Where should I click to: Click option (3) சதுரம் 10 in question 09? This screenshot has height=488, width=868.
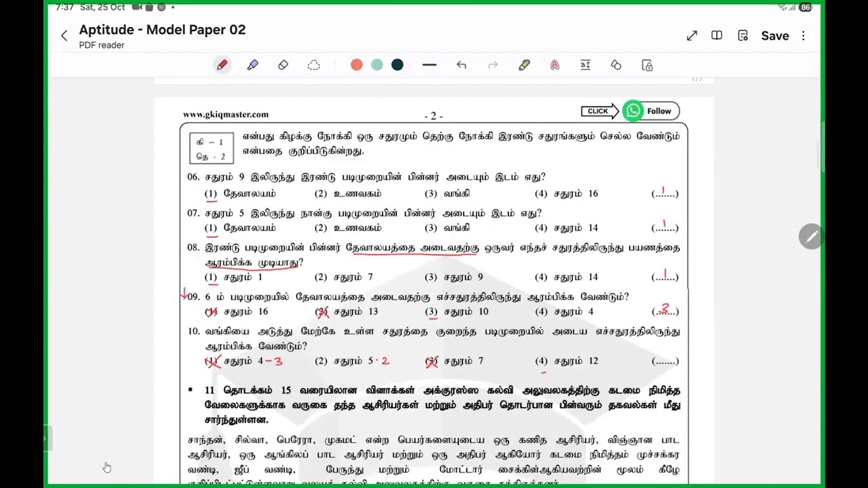456,312
